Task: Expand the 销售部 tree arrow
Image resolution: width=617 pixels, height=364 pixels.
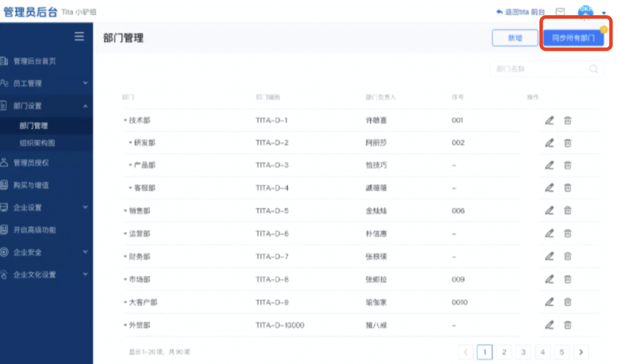Action: (125, 211)
